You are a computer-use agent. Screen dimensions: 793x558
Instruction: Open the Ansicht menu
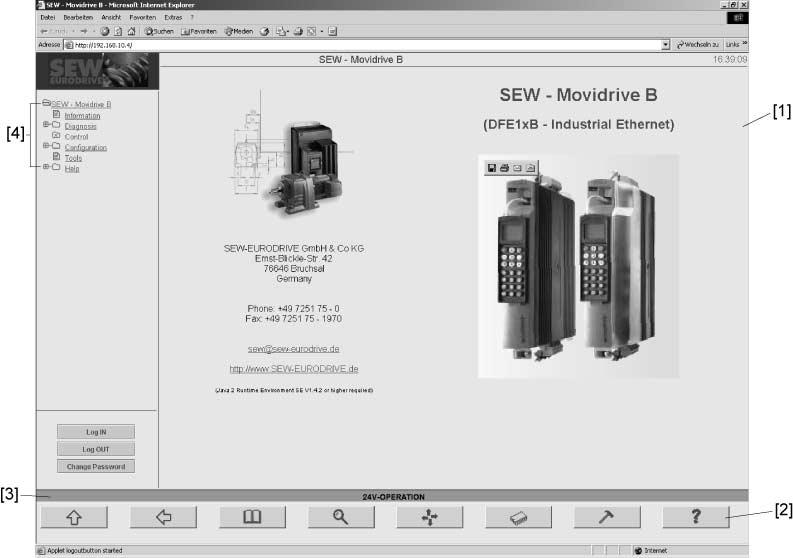111,17
